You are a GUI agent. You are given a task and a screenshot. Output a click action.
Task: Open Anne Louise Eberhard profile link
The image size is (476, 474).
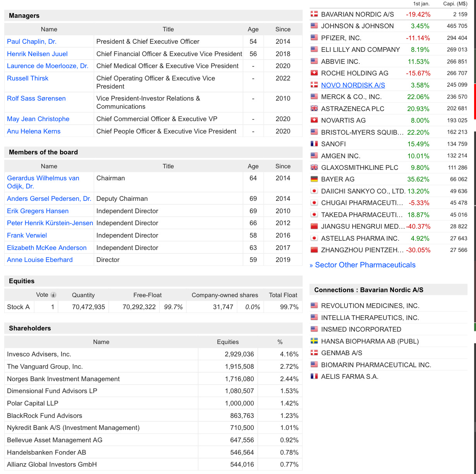tap(40, 260)
